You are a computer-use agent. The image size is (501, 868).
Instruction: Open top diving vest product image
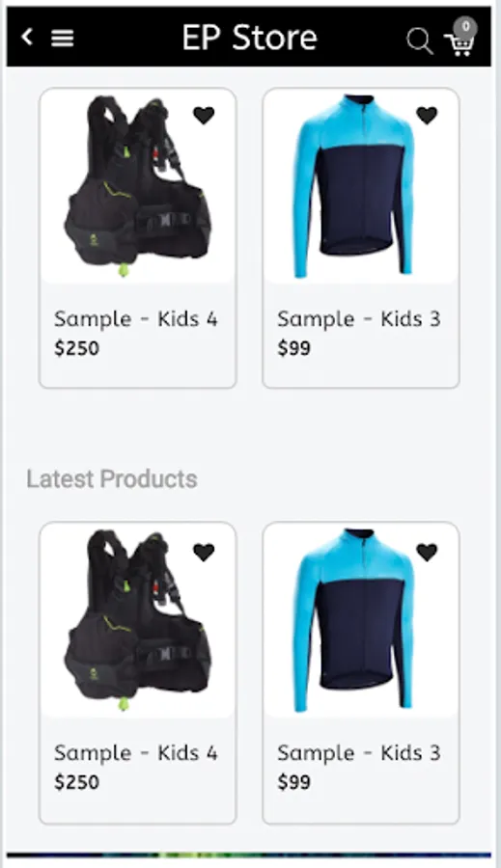click(x=137, y=186)
